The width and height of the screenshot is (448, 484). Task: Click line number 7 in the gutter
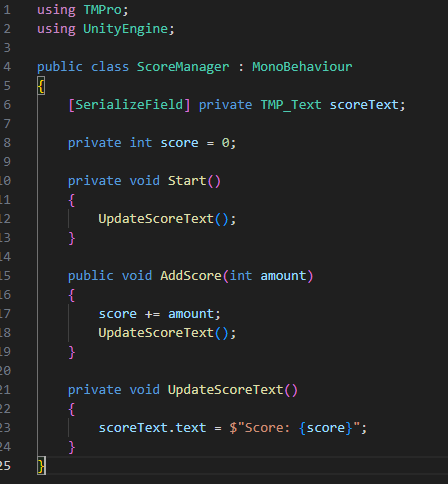pos(7,124)
